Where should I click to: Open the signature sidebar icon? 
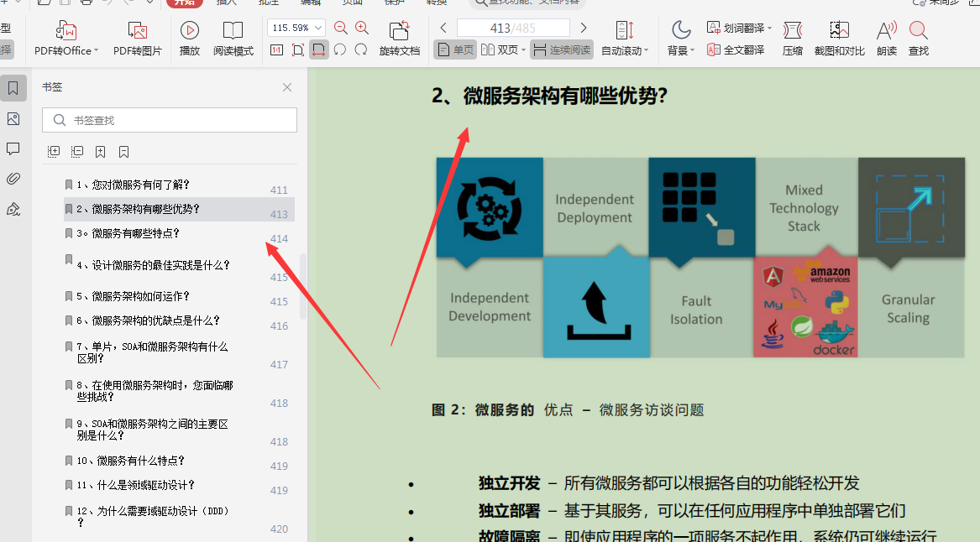coord(13,209)
